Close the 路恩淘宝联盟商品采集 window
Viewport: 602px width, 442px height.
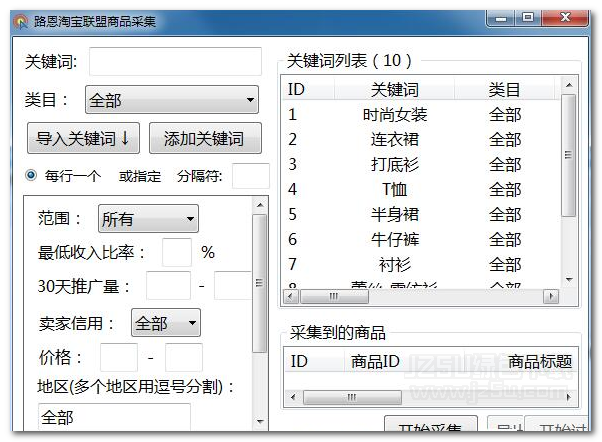click(565, 18)
